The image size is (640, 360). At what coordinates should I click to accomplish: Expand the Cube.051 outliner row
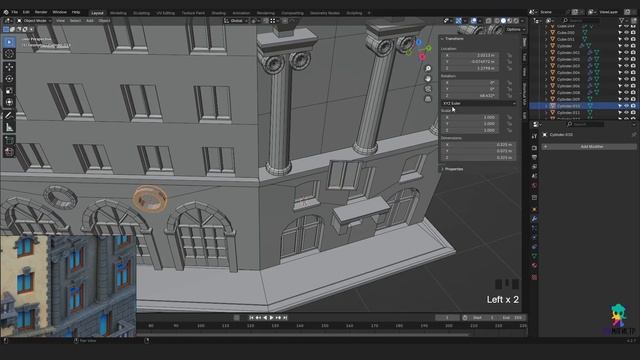pos(546,39)
